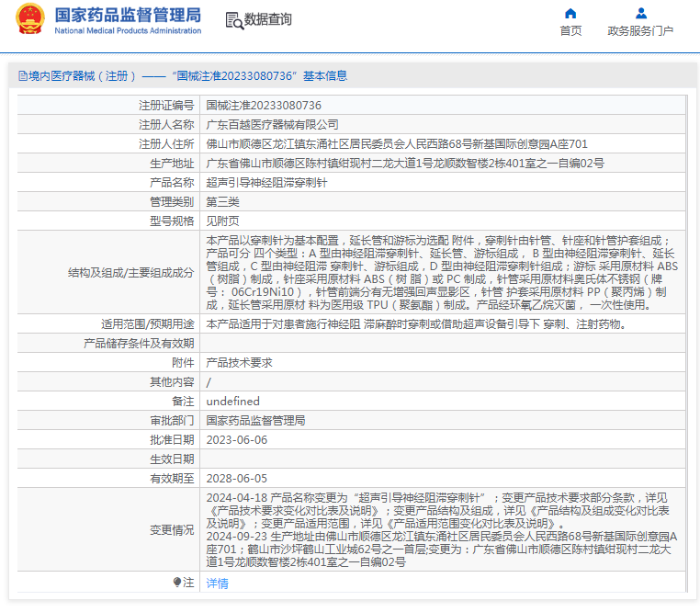Click the bulb icon beside 注

(177, 582)
